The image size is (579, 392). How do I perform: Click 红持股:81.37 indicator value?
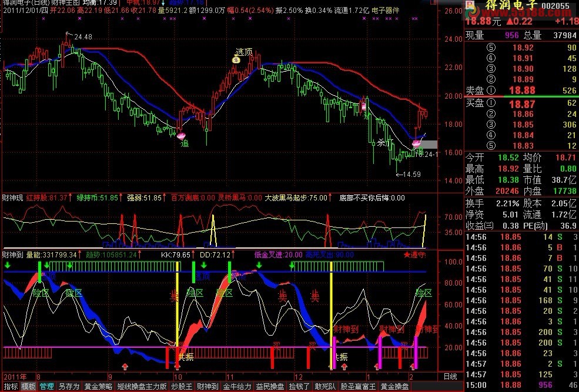click(x=47, y=198)
